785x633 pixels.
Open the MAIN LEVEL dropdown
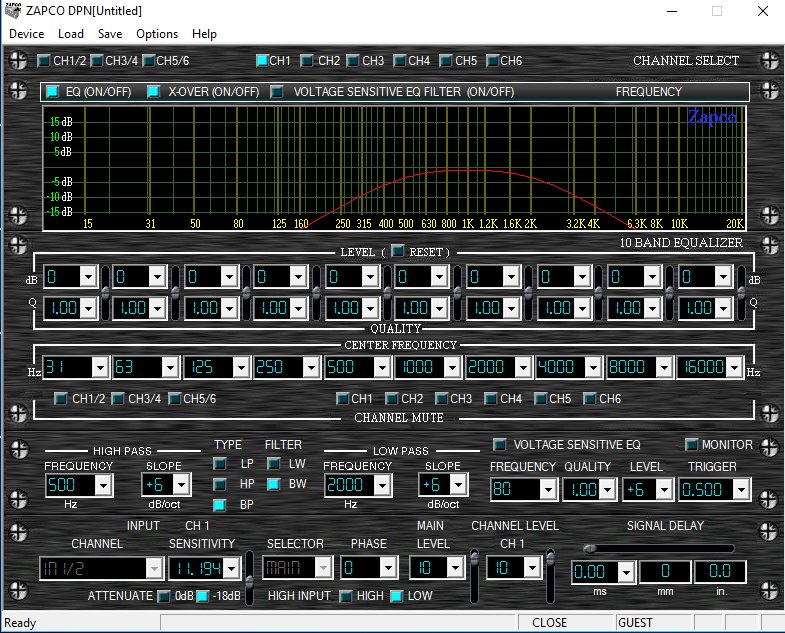pos(455,567)
